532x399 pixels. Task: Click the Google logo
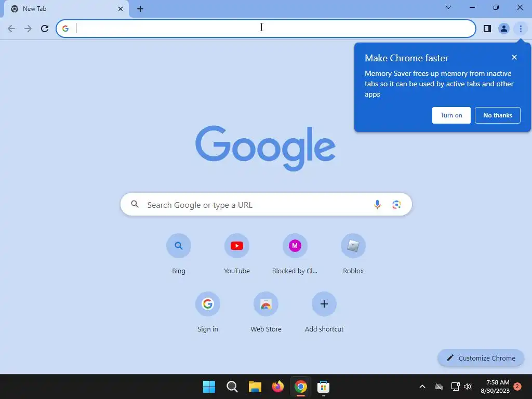[265, 148]
